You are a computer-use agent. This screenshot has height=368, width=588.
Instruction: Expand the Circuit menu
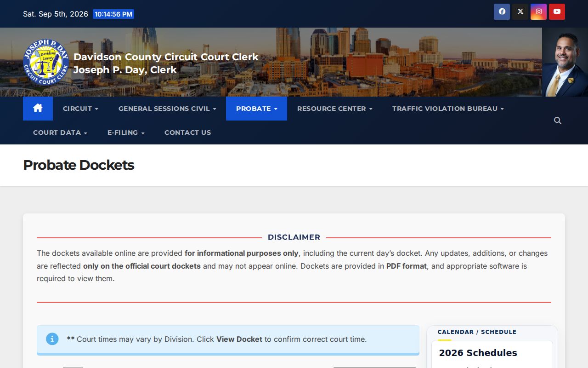(x=80, y=109)
